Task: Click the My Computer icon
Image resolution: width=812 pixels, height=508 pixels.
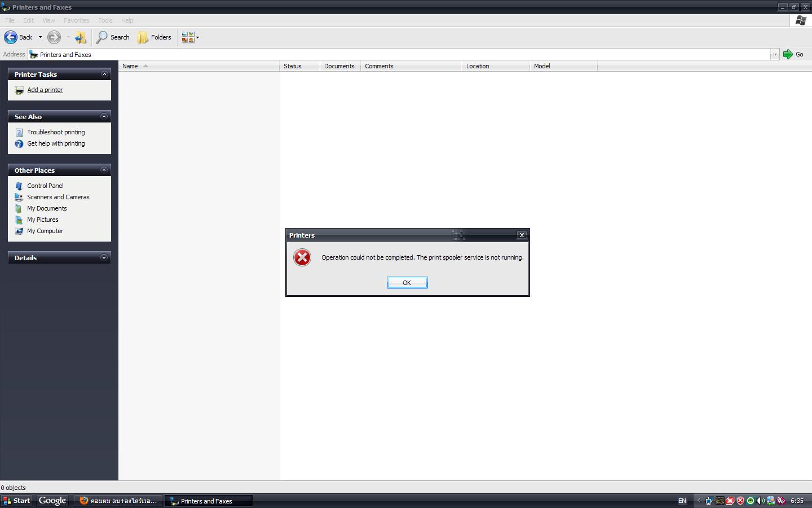Action: click(19, 231)
